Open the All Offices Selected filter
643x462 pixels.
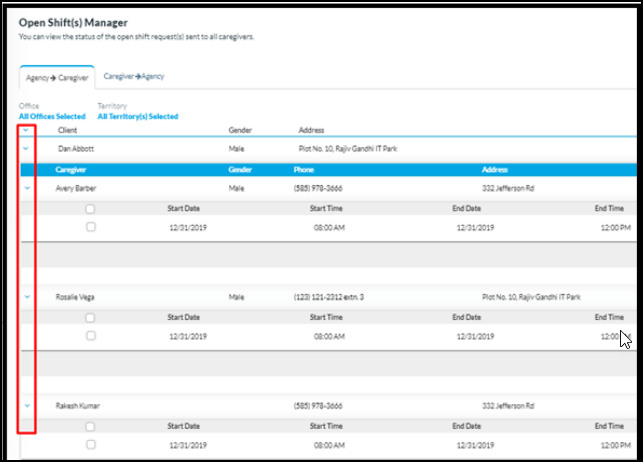tap(52, 117)
